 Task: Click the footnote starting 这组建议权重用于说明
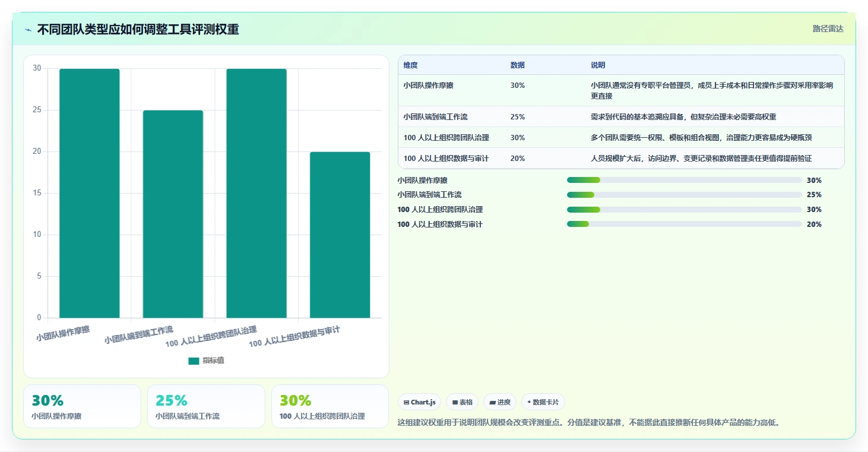tap(588, 423)
